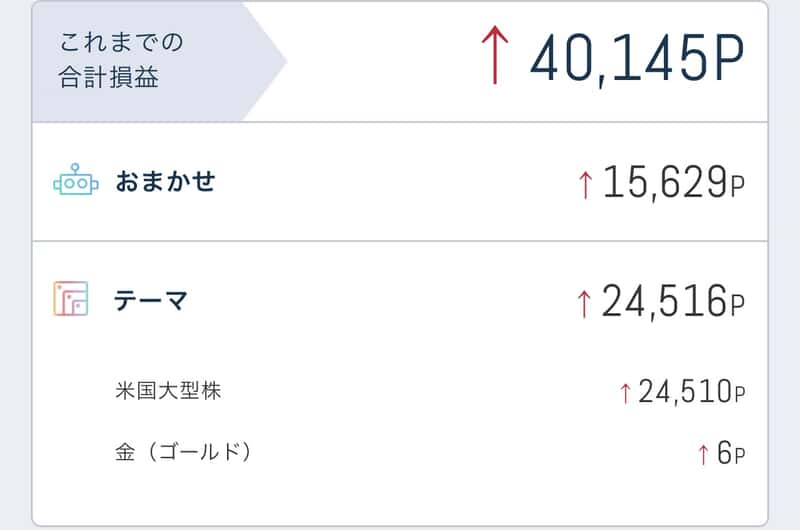The height and width of the screenshot is (530, 800).
Task: Open the テーマ section label
Action: click(x=151, y=300)
